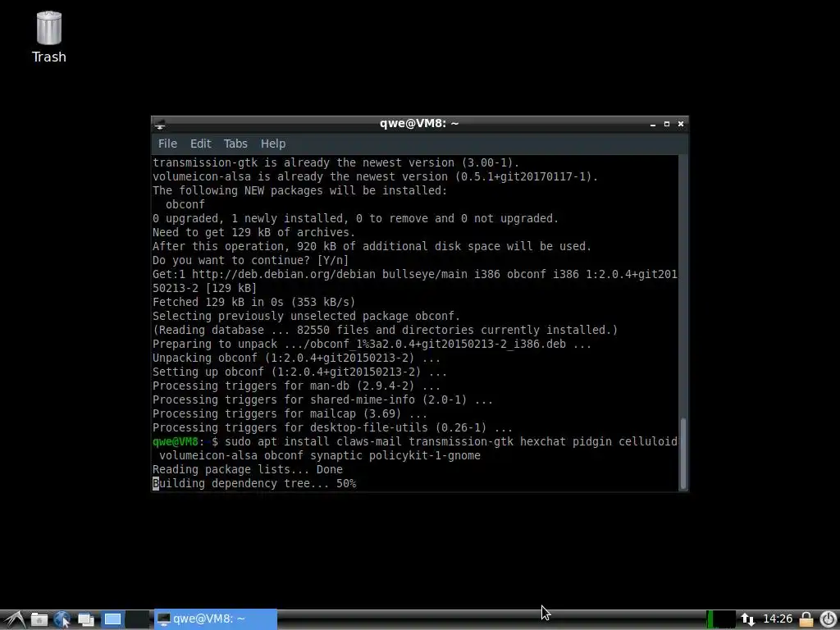Click the indented "obconf" package name line
This screenshot has height=630, width=840.
pyautogui.click(x=185, y=204)
